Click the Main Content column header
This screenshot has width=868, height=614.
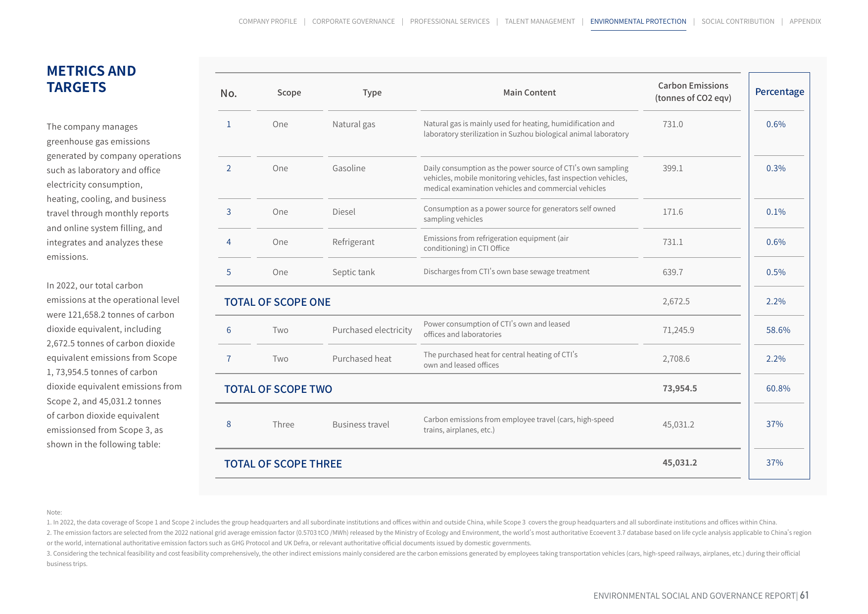click(x=530, y=93)
